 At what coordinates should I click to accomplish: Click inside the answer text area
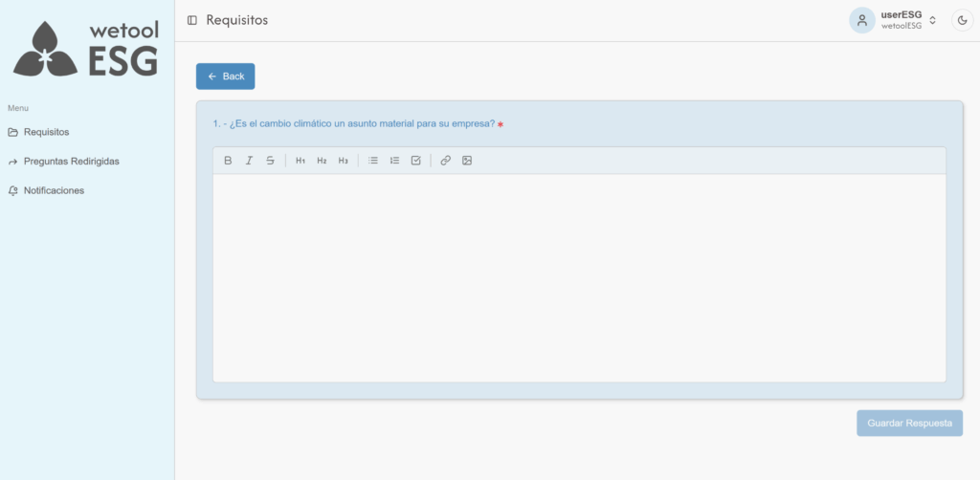pos(579,277)
